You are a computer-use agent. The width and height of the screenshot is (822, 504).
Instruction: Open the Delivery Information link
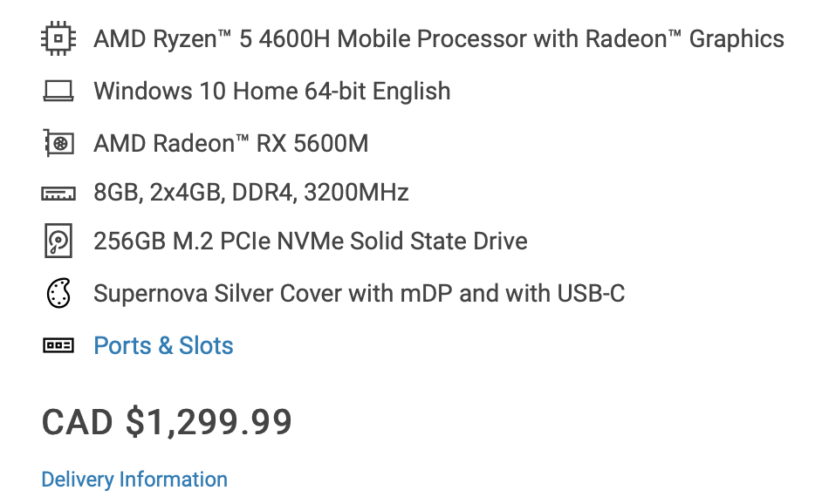(134, 480)
